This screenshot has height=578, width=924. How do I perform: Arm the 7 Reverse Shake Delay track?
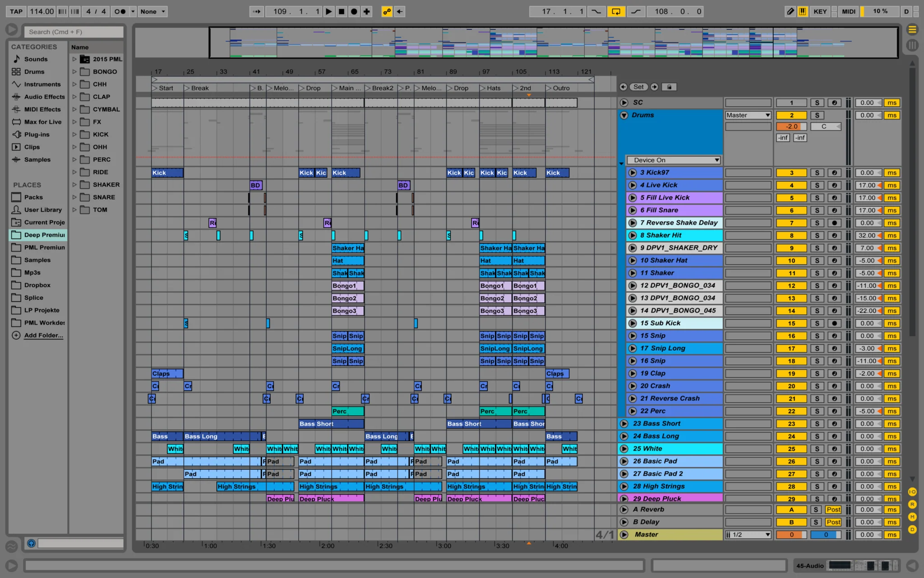835,223
